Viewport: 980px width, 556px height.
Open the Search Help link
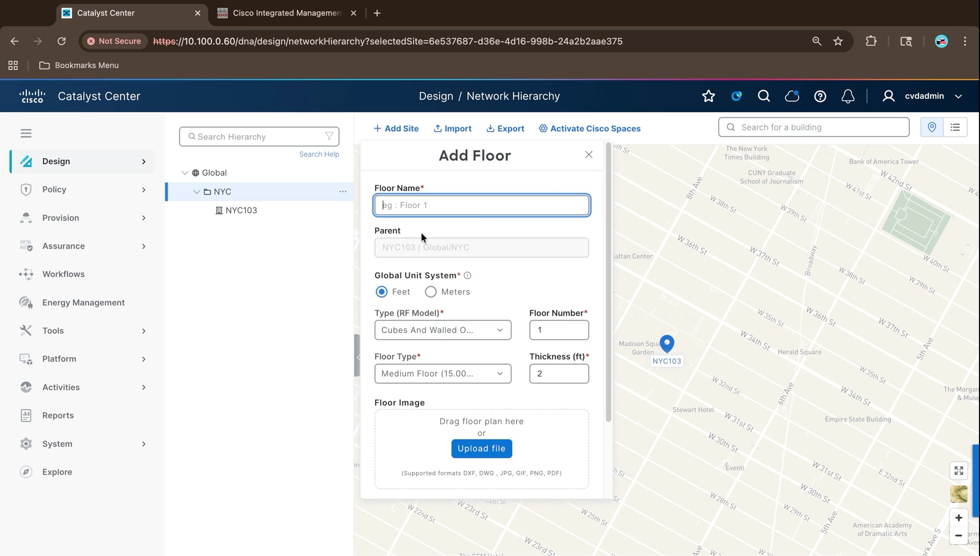click(319, 154)
